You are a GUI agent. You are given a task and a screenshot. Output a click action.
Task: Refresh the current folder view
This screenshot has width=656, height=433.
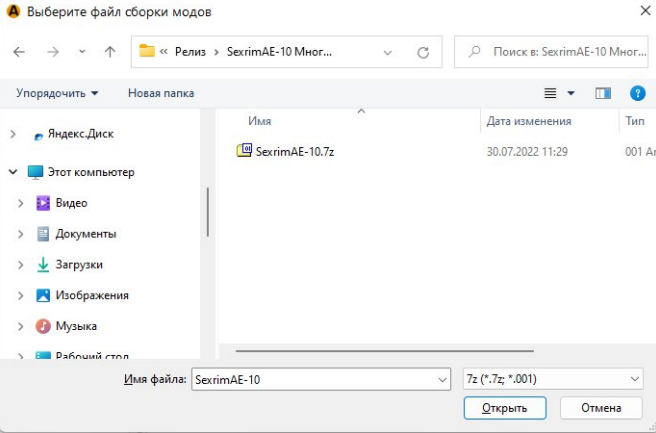click(x=423, y=51)
